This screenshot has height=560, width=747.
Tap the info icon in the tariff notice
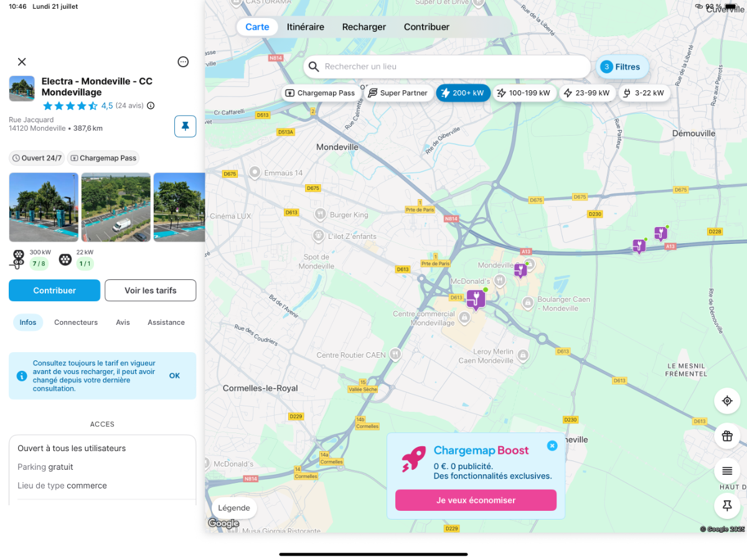pos(22,376)
